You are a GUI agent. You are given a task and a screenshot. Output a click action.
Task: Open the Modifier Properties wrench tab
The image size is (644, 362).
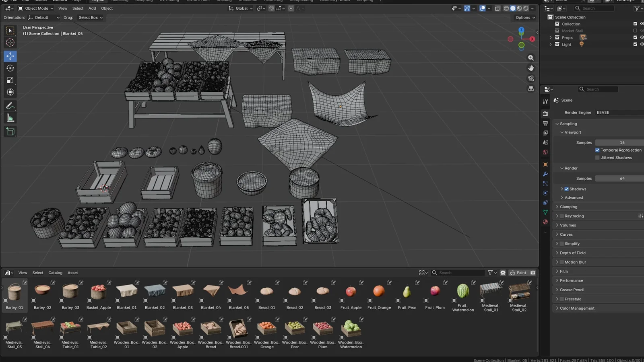point(545,174)
